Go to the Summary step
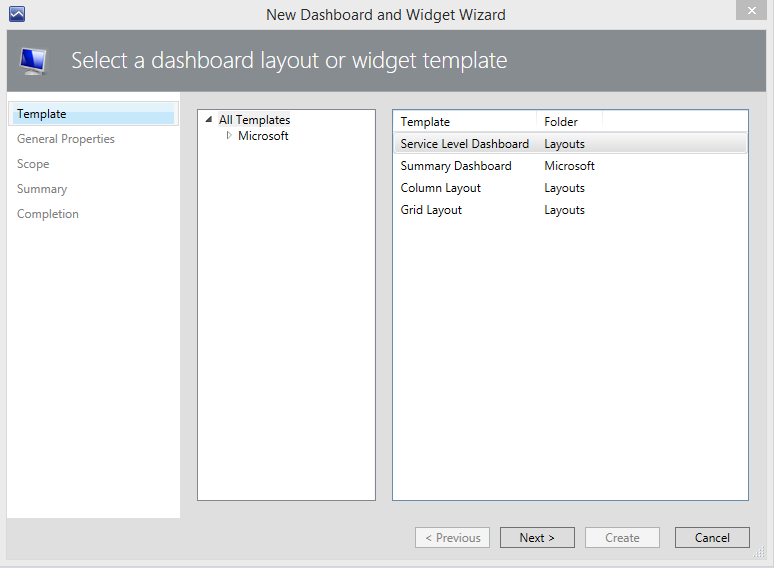774x568 pixels. coord(42,189)
